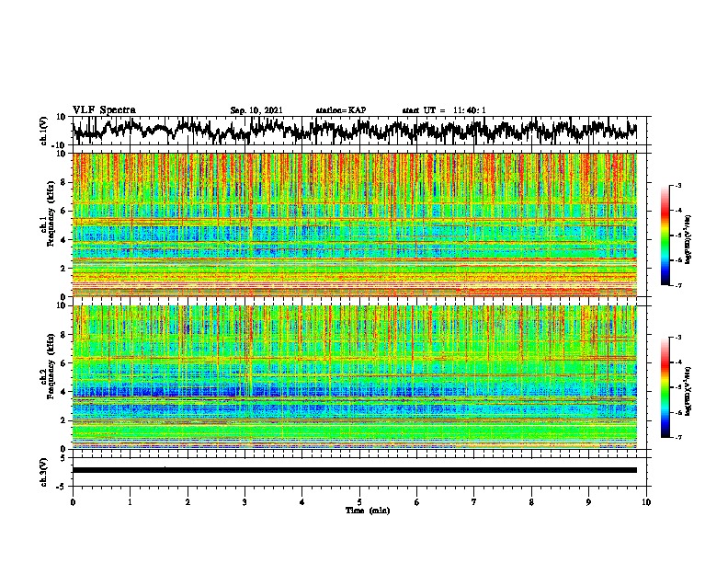Click the black ch.3 signal bar
728x563 pixels.
(x=354, y=470)
